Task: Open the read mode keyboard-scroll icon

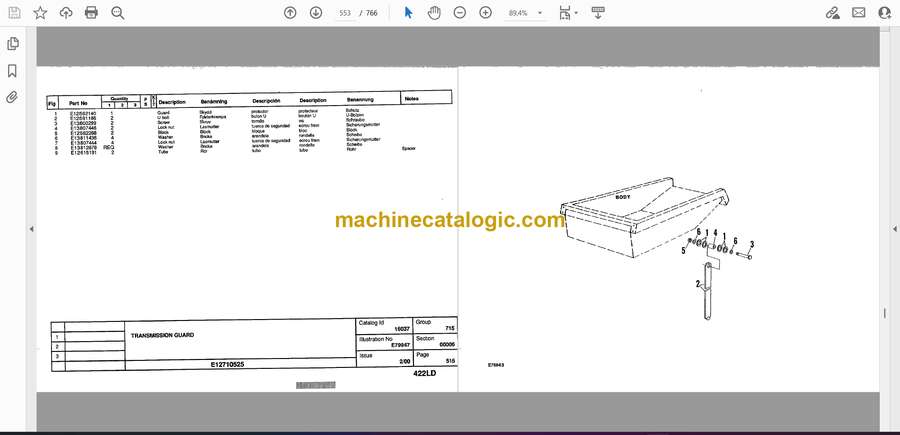Action: [598, 13]
